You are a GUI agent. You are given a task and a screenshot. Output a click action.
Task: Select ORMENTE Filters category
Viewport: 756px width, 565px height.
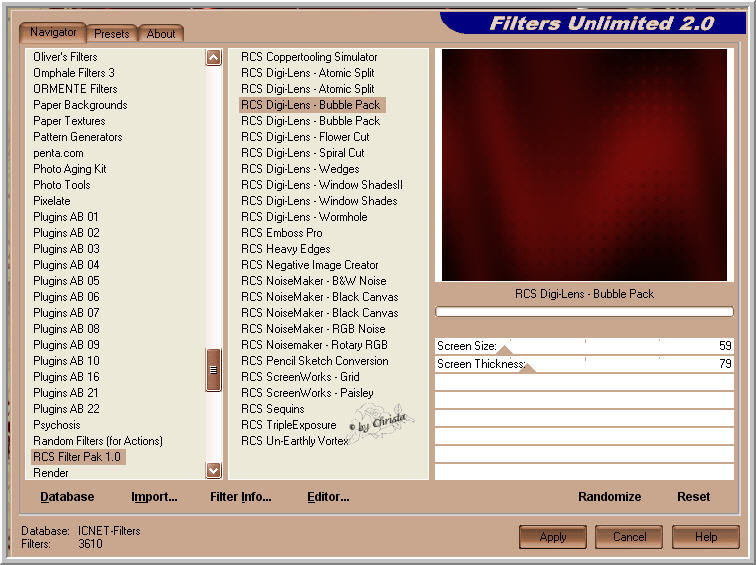75,89
